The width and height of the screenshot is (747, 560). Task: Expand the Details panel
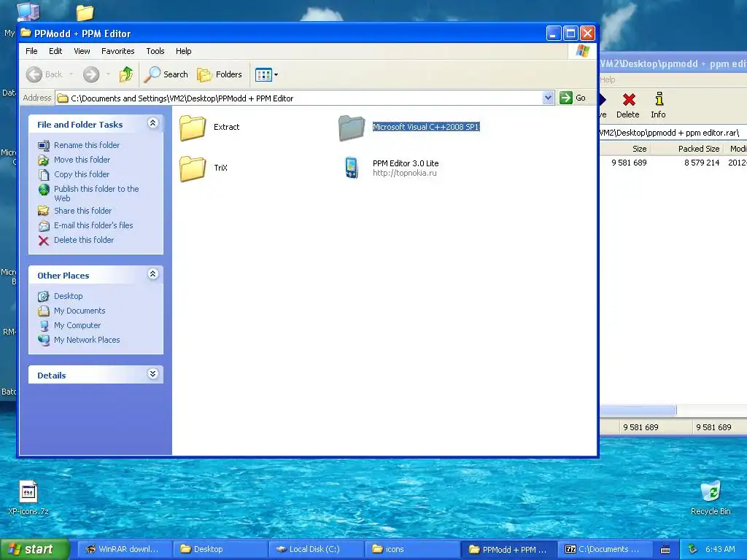[x=153, y=374]
